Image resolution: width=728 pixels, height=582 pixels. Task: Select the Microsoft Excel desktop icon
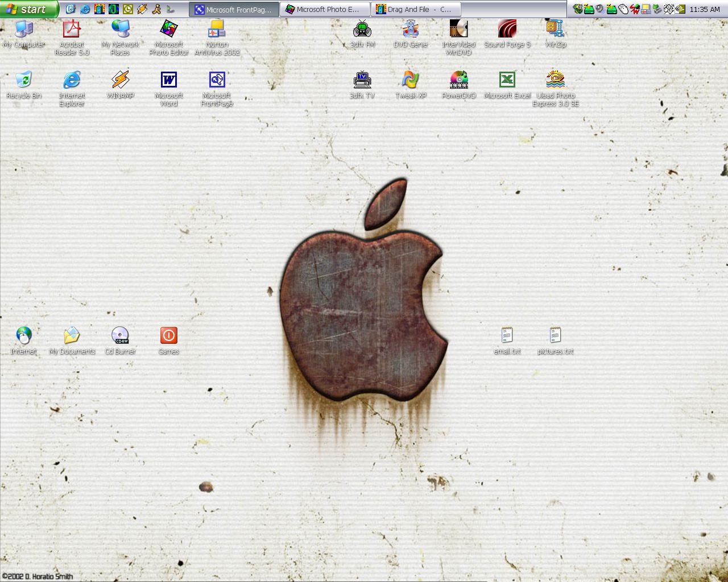(507, 85)
